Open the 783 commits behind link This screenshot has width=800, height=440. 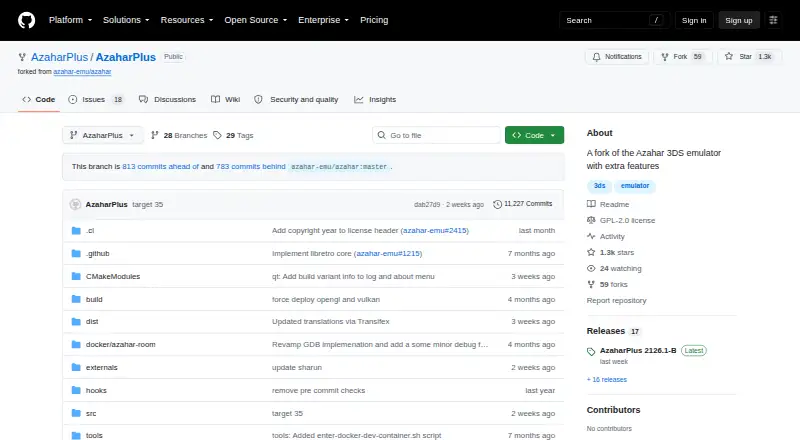click(251, 166)
